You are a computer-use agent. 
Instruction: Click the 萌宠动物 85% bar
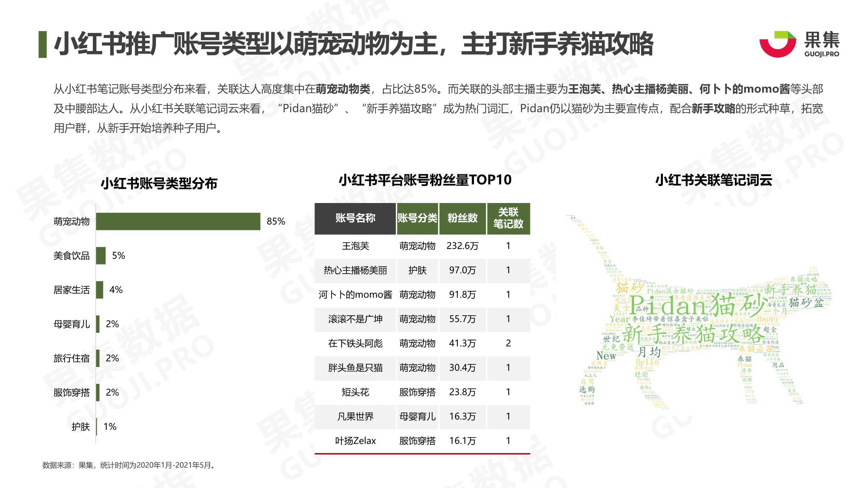[x=178, y=221]
